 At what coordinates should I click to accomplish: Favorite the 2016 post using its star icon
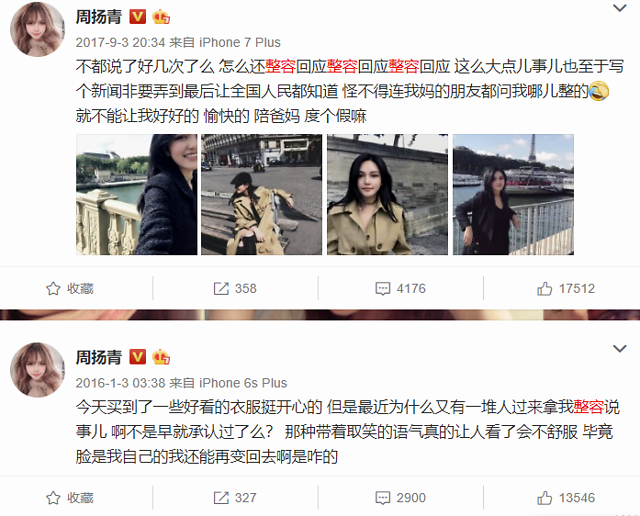pyautogui.click(x=70, y=498)
